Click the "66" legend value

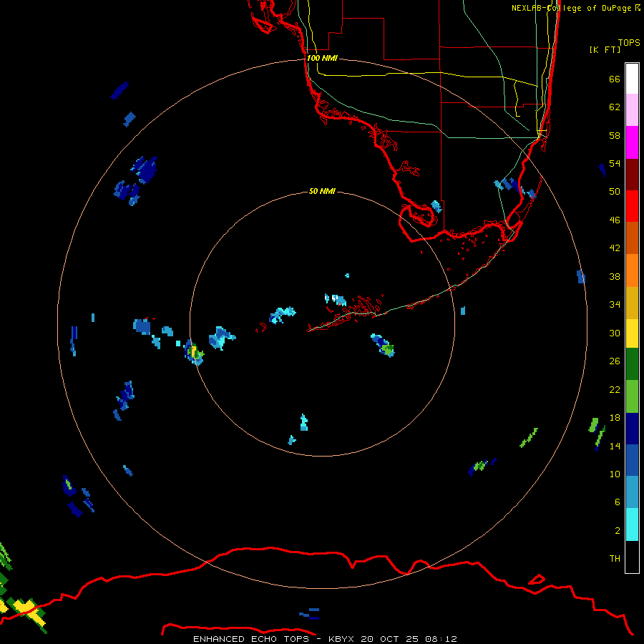point(615,79)
